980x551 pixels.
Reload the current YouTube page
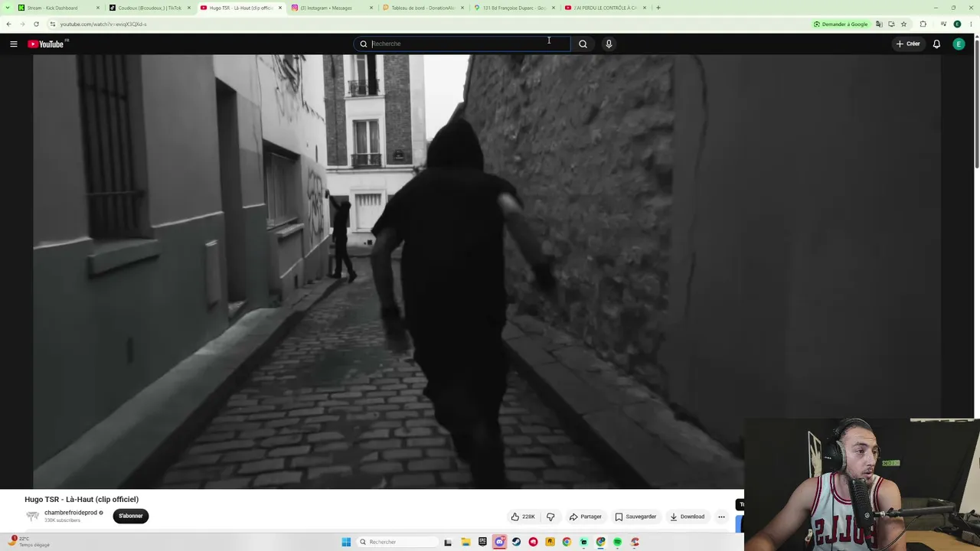tap(36, 24)
